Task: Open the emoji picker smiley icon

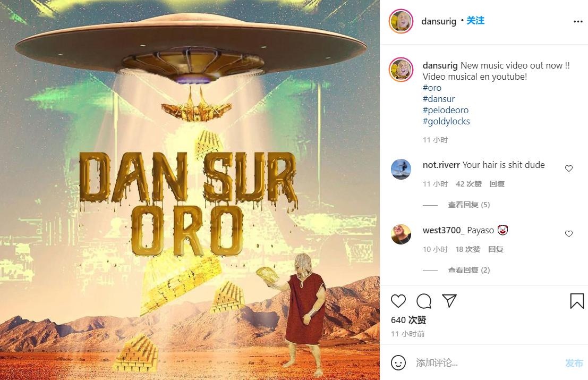Action: [398, 363]
